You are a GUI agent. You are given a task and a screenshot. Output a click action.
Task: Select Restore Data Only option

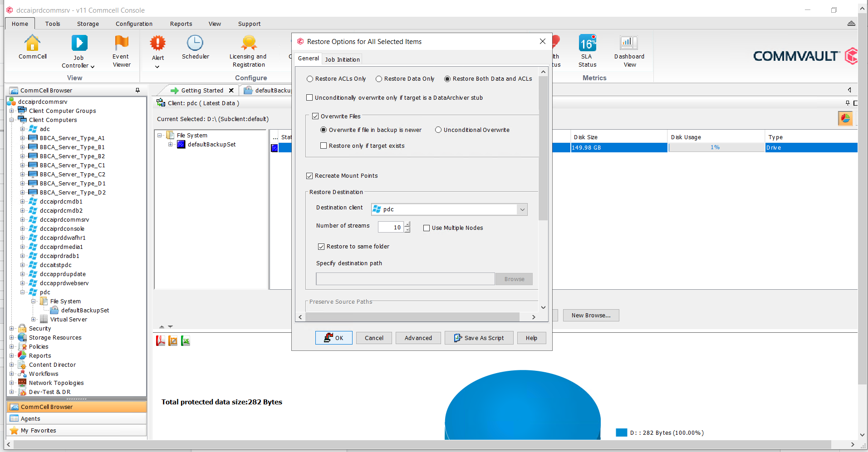379,79
